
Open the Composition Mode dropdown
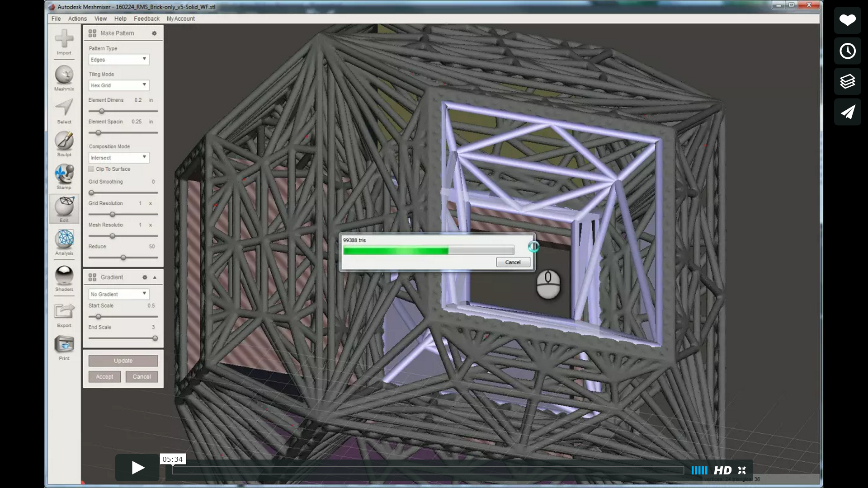pyautogui.click(x=118, y=157)
